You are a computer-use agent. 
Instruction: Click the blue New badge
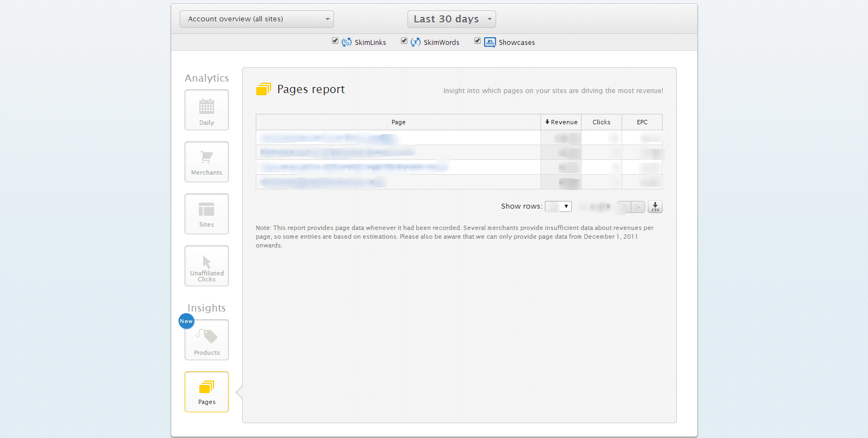coord(186,321)
